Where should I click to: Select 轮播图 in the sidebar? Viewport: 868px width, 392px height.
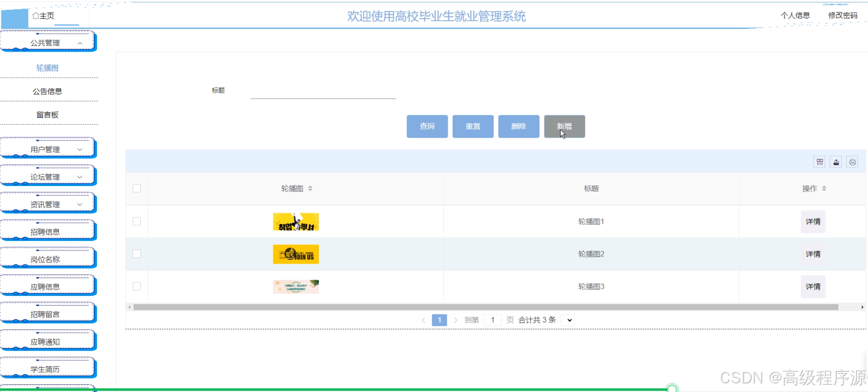47,68
